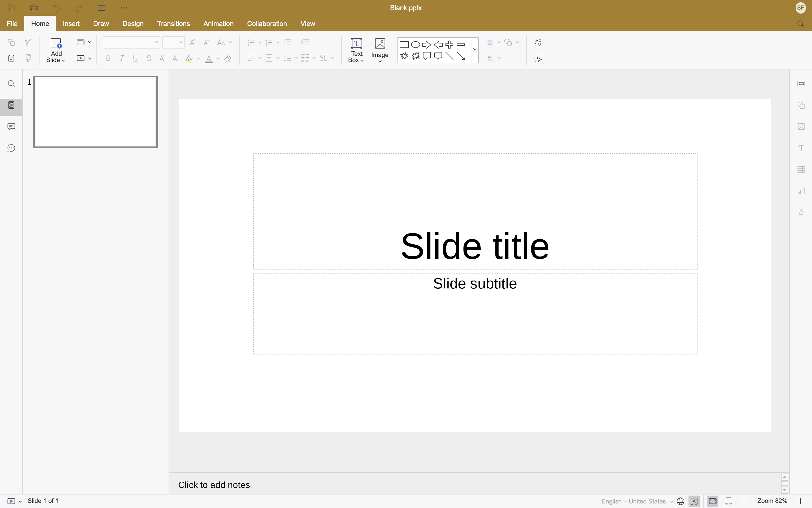Select the ellipse shape in gallery

point(415,45)
